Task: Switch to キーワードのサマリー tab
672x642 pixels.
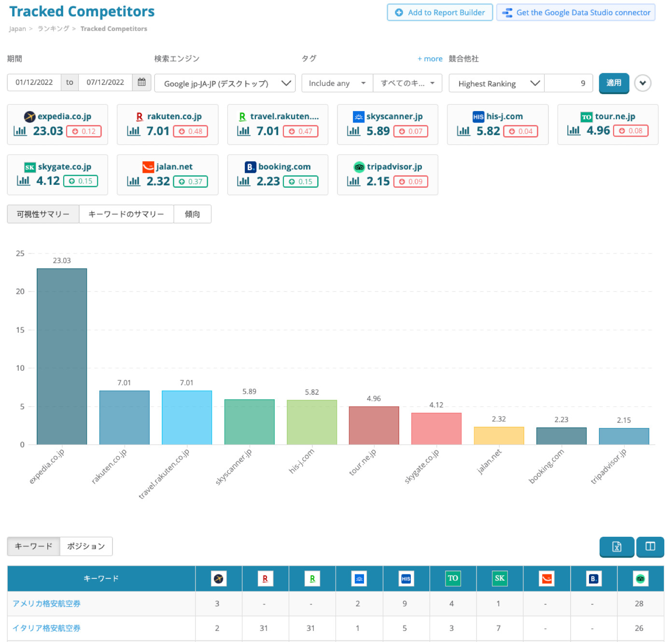Action: pos(126,214)
